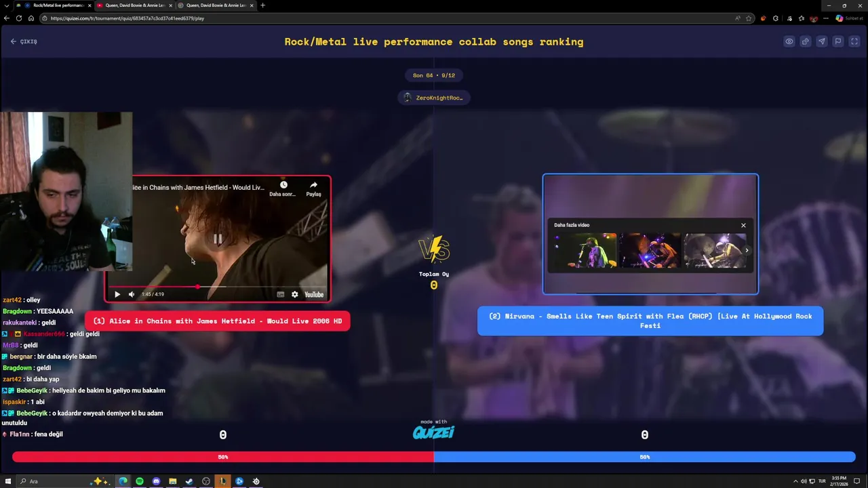Reload the page with refresh icon
868x488 pixels.
click(x=18, y=18)
